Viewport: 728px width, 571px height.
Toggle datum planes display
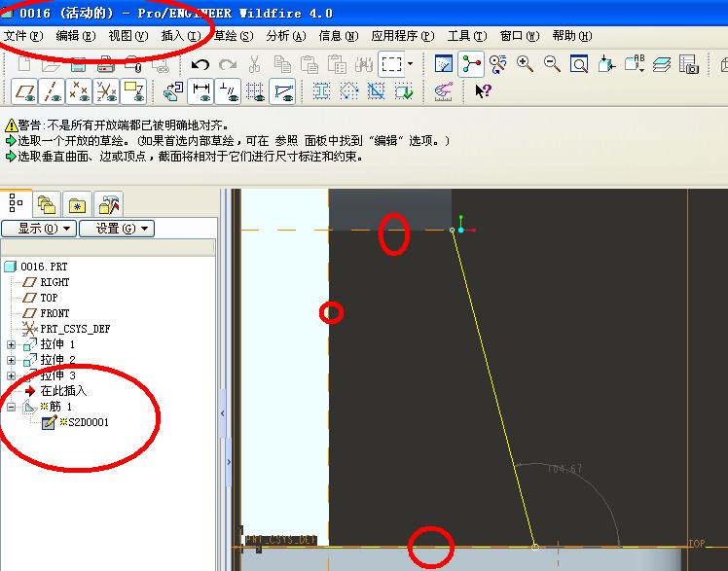coord(24,91)
